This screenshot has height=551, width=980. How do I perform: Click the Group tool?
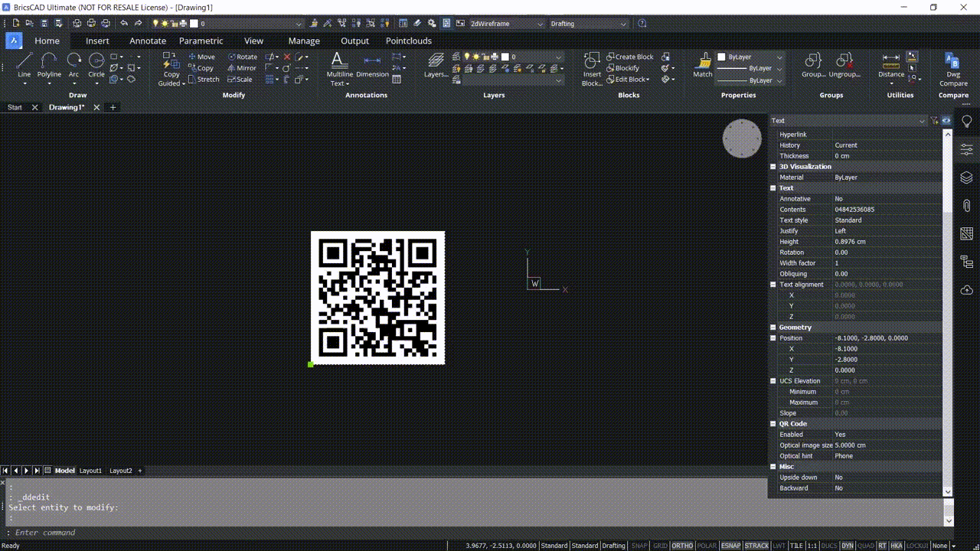(x=813, y=66)
